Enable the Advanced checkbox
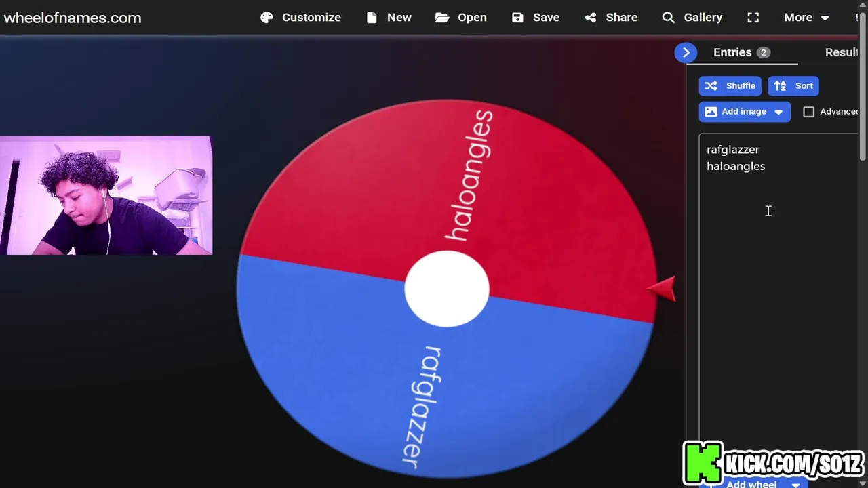 (809, 112)
